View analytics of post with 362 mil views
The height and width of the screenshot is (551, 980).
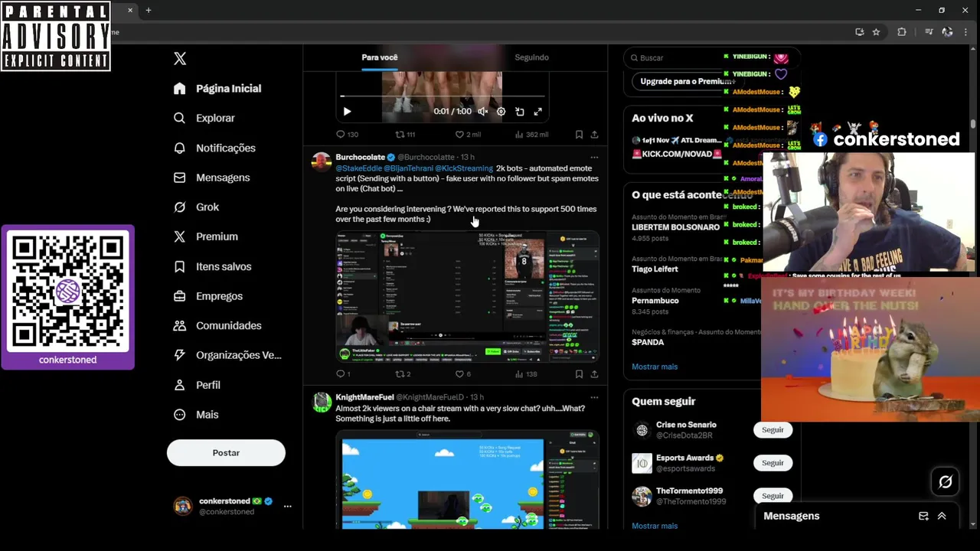click(531, 135)
